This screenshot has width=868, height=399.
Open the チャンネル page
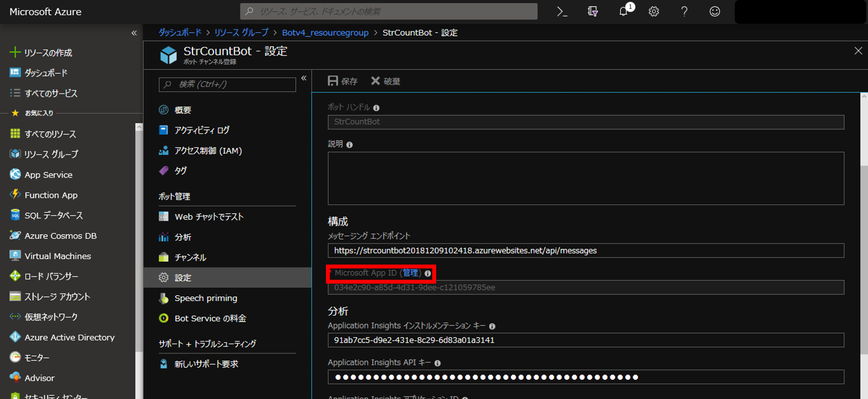[x=191, y=257]
